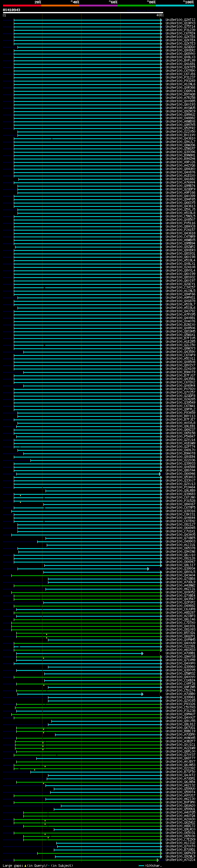The width and height of the screenshot is (197, 868).
Task: Click the orange ~40% identity legend bar
Action: coord(60,6)
